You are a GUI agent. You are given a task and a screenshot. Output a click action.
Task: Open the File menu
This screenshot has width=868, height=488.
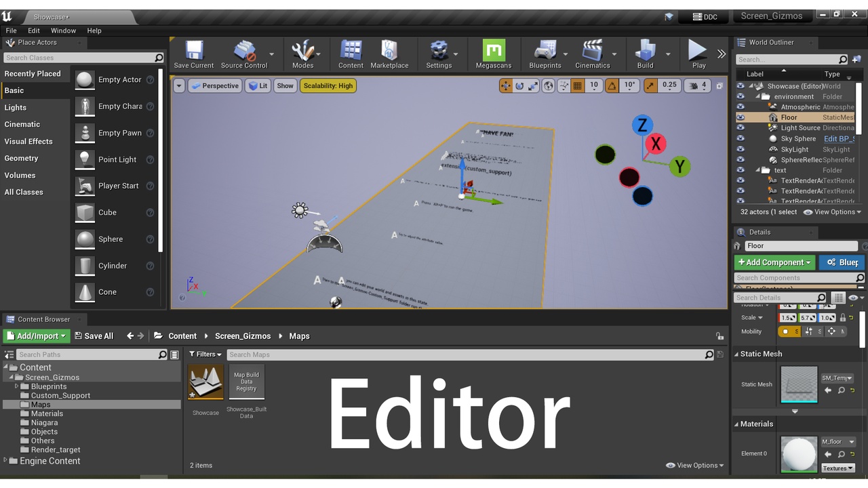click(11, 30)
